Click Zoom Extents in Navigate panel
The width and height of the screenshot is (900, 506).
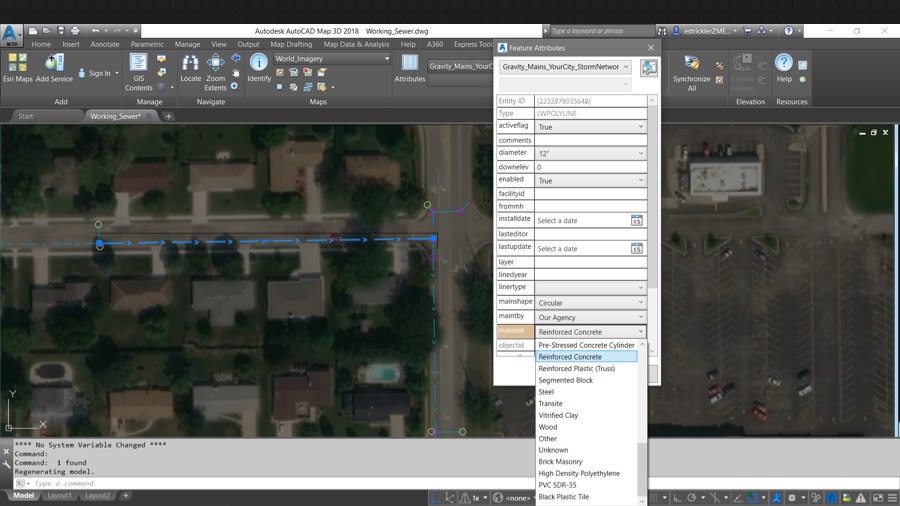[215, 72]
